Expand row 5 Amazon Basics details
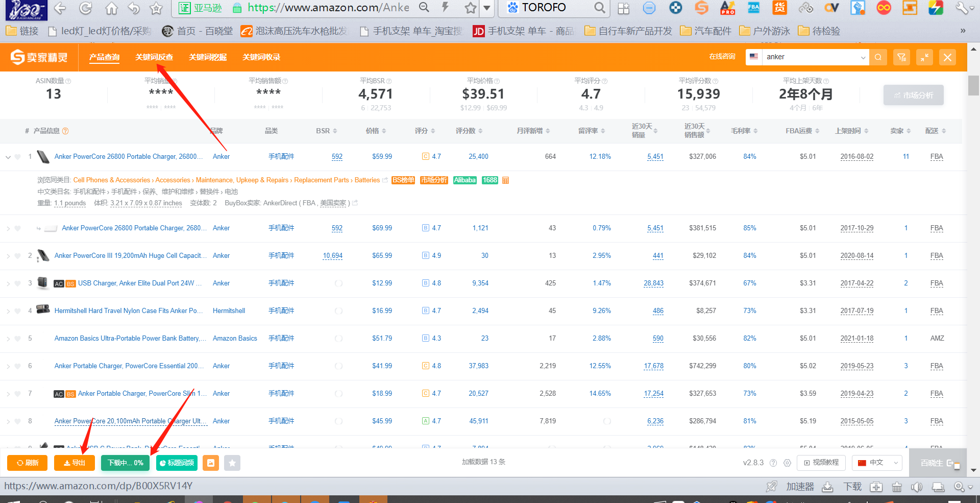This screenshot has height=503, width=980. [8, 339]
